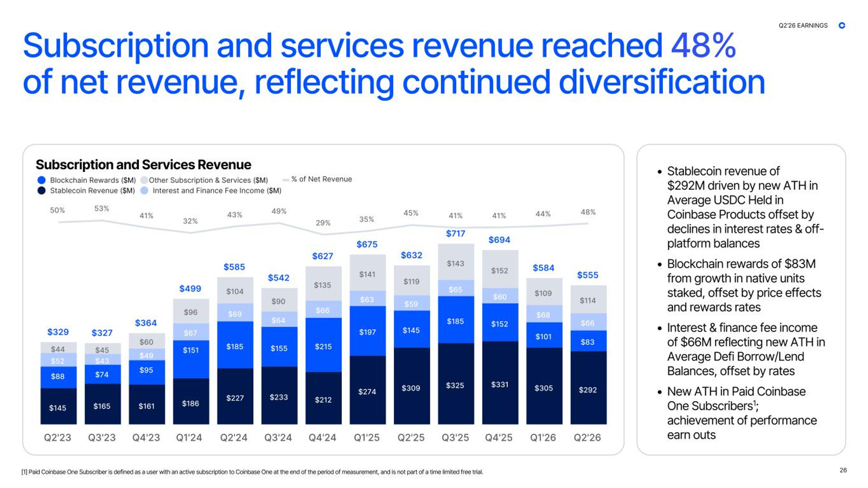Click the 'New ATH in Paid Coinbase One' bullet
This screenshot has width=868, height=488.
pos(742,413)
